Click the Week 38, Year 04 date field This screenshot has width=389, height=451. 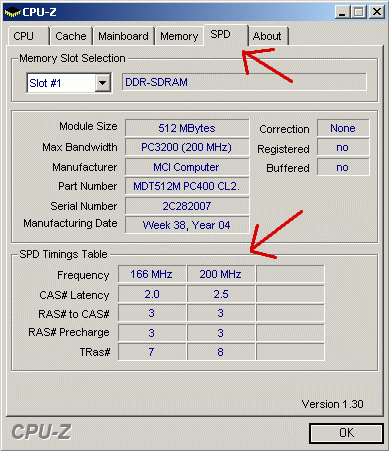pos(187,225)
